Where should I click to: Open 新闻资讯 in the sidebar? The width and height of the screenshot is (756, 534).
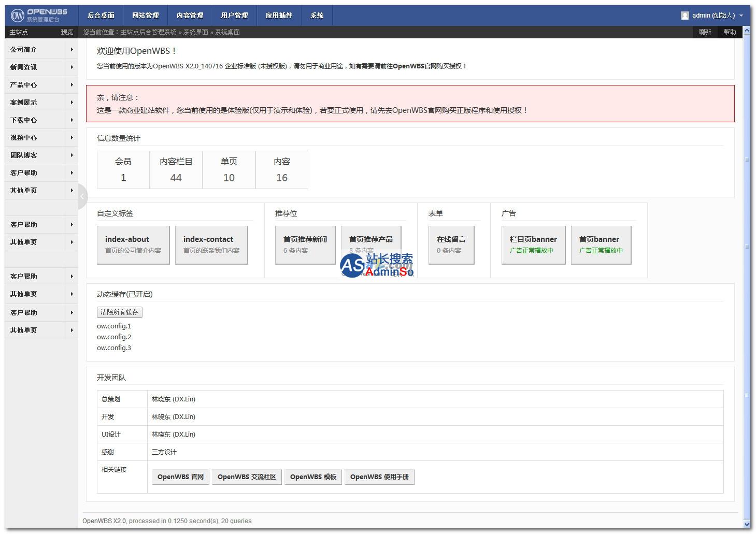(24, 67)
